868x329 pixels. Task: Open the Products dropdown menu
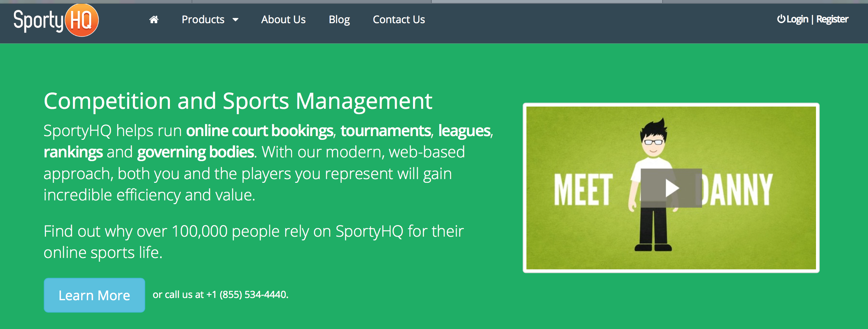point(210,19)
